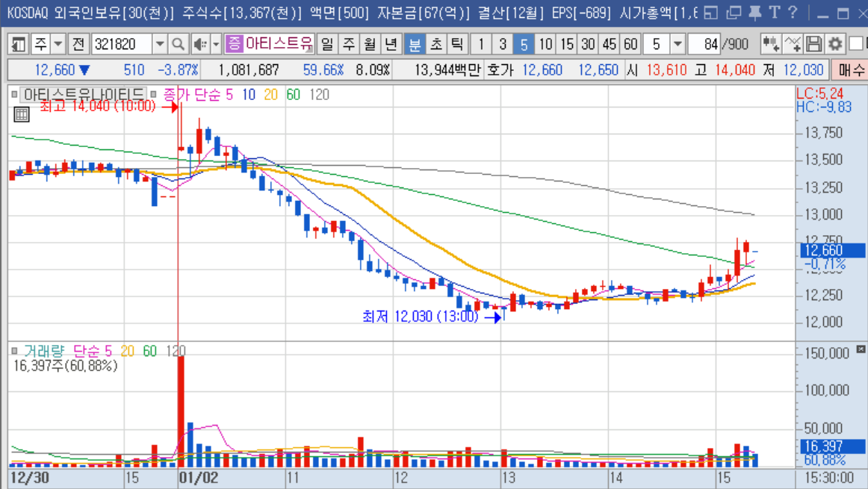The image size is (868, 489).
Task: Toggle the left panel layout icon
Action: click(x=18, y=44)
